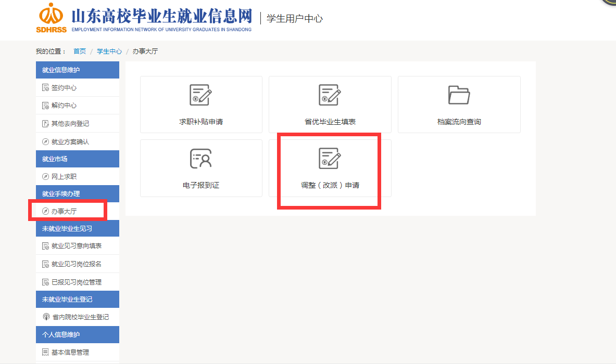
Task: Click the SDHRSS site logo
Action: point(51,18)
